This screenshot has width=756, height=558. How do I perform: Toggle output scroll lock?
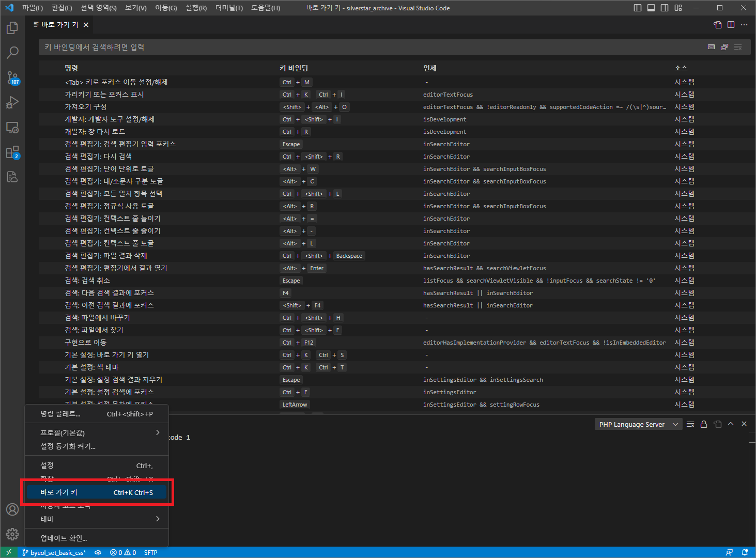pyautogui.click(x=704, y=424)
